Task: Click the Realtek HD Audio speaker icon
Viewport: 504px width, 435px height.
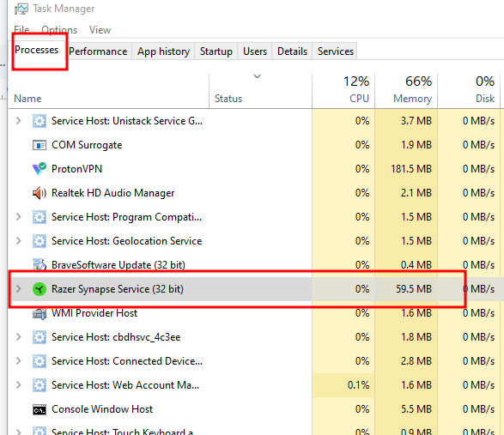Action: pos(39,193)
